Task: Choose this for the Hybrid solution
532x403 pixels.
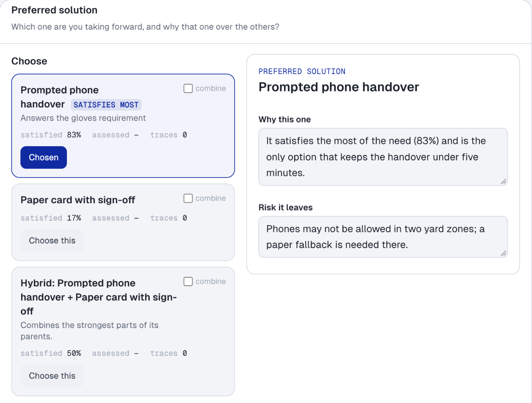Action: pyautogui.click(x=52, y=376)
